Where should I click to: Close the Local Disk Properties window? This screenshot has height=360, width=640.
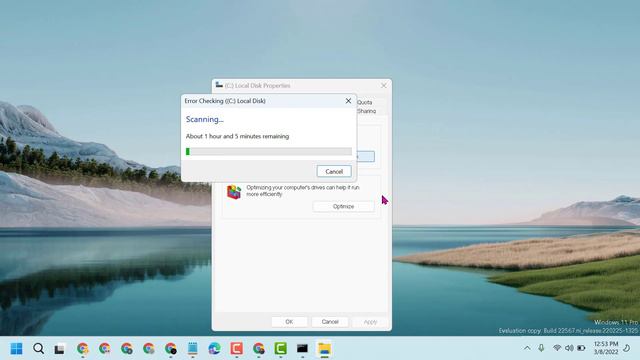pos(384,85)
